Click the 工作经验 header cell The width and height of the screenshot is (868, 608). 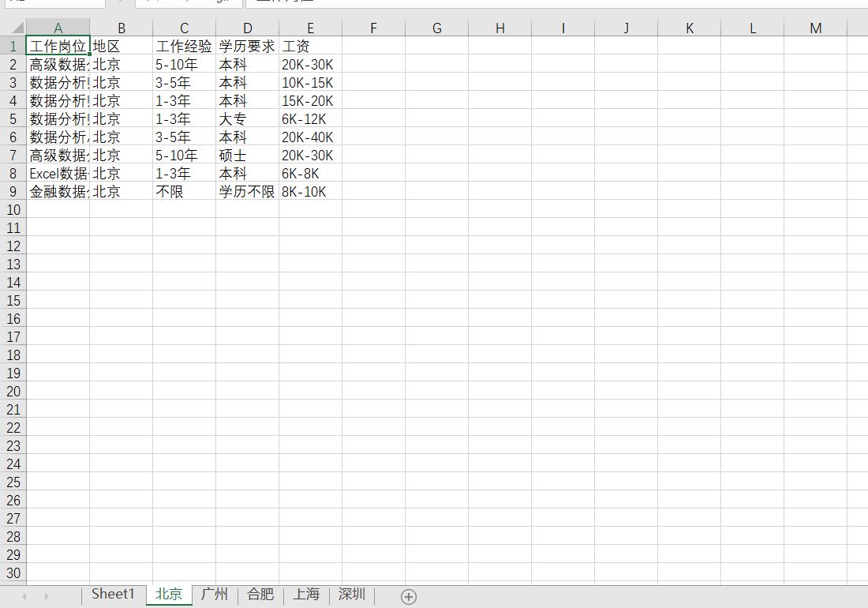pyautogui.click(x=185, y=46)
